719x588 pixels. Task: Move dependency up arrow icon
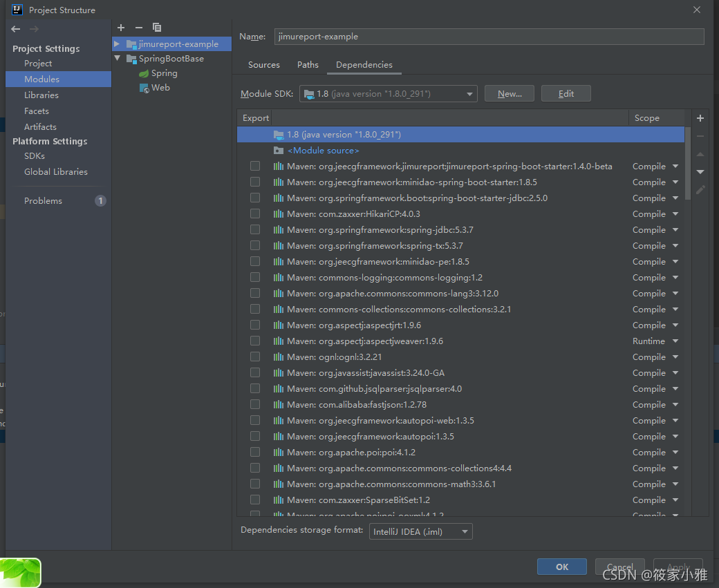pos(700,155)
